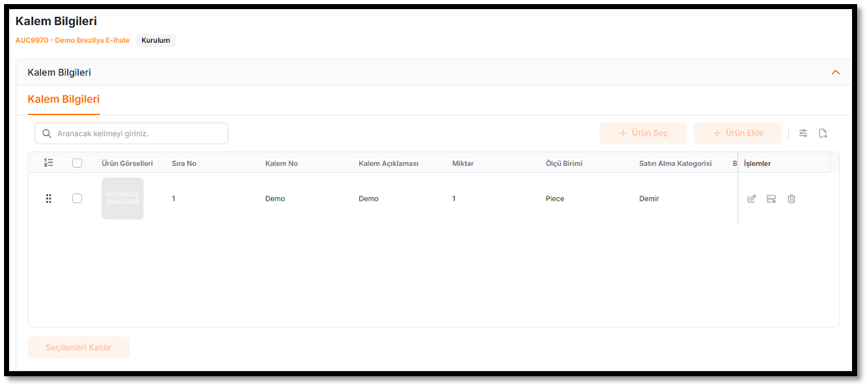This screenshot has width=868, height=387.
Task: Click the drag handle dots on Demo row
Action: (x=49, y=199)
